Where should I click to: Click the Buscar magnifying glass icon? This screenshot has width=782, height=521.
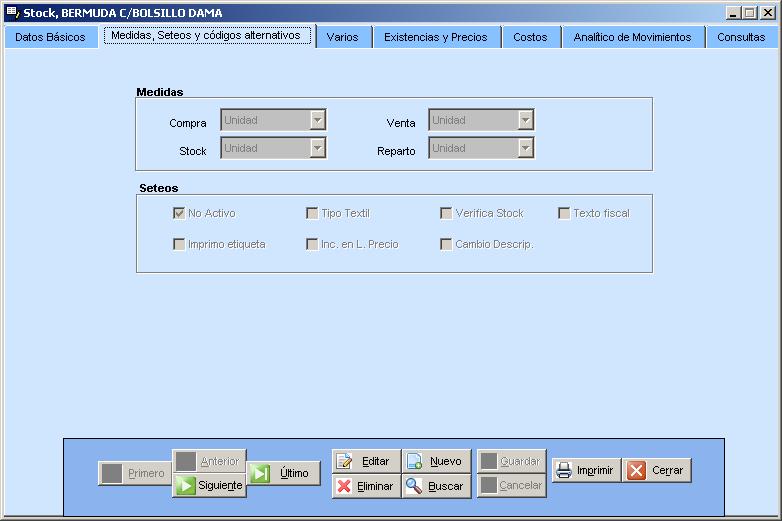click(414, 486)
